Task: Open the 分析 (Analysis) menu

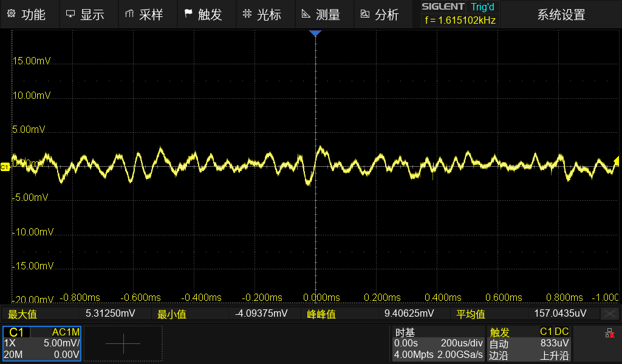Action: pos(383,15)
